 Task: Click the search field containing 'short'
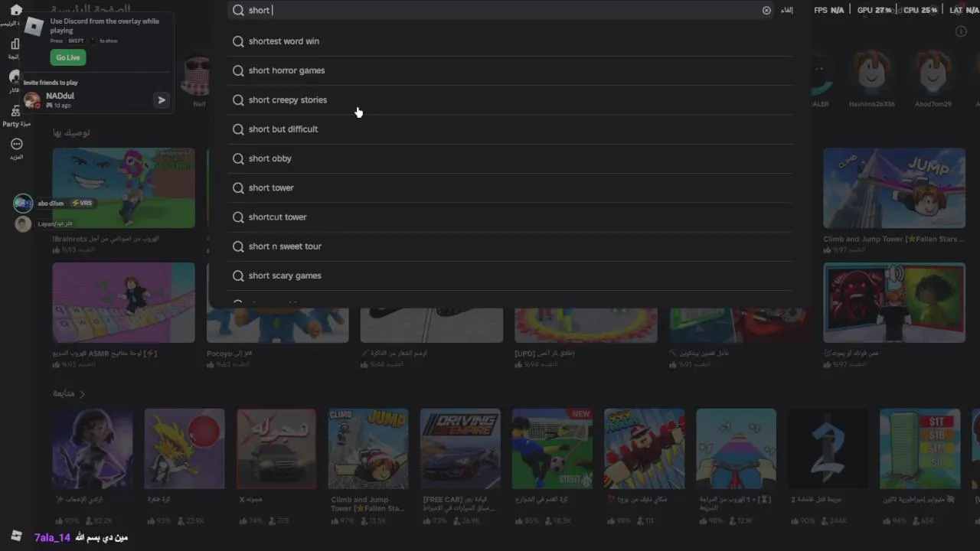pyautogui.click(x=501, y=10)
